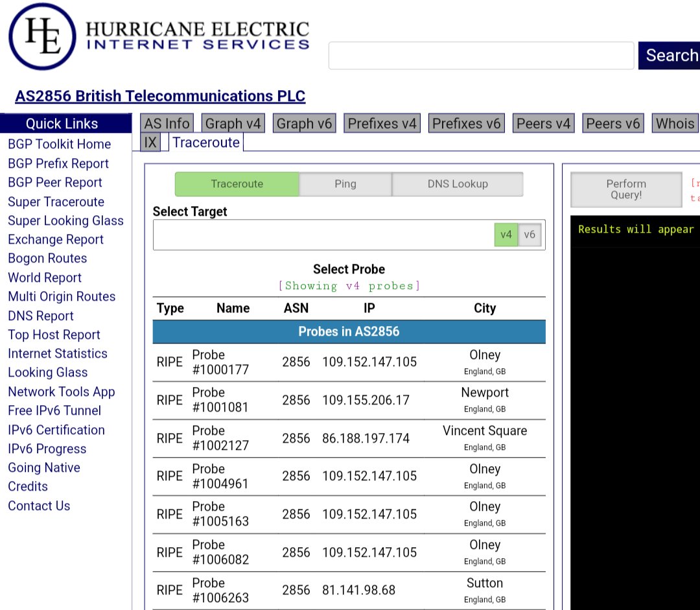Click the AS2856 British Telecommunications PLC heading
Viewport: 700px width, 610px height.
(x=160, y=96)
